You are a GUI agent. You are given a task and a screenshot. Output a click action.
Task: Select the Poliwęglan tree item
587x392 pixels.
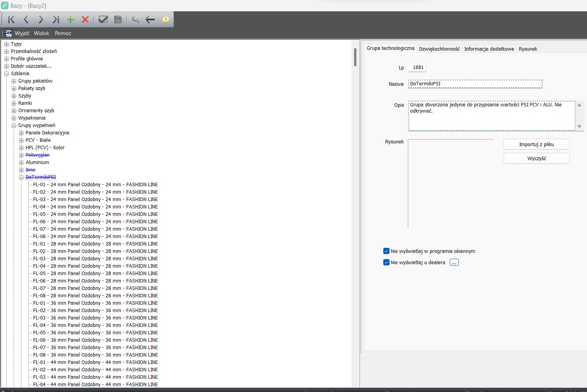click(37, 155)
